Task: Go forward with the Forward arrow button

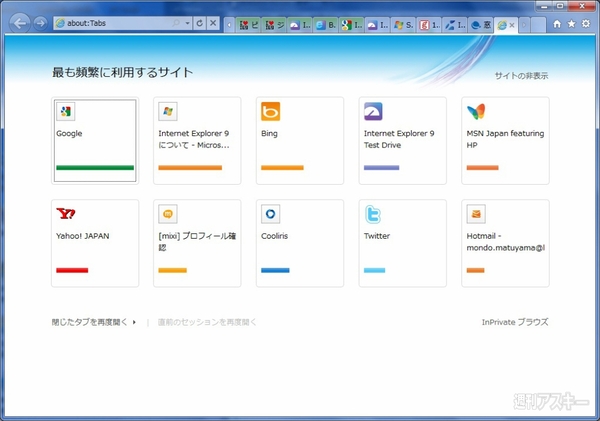Action: pyautogui.click(x=40, y=23)
